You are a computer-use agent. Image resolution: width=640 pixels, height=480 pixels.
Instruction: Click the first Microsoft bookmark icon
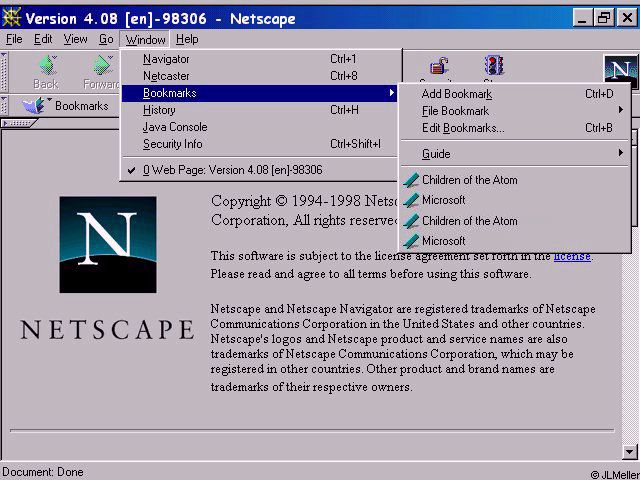tap(411, 200)
